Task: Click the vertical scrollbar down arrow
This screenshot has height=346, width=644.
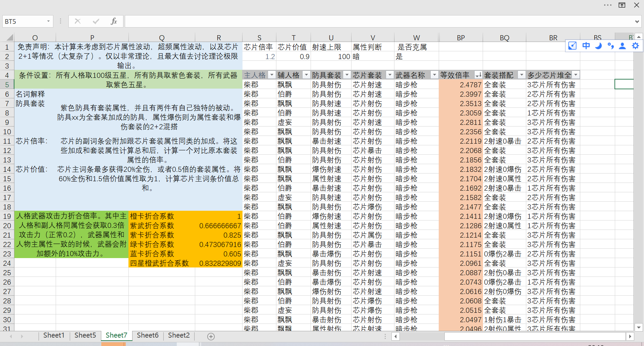Action: pyautogui.click(x=639, y=327)
